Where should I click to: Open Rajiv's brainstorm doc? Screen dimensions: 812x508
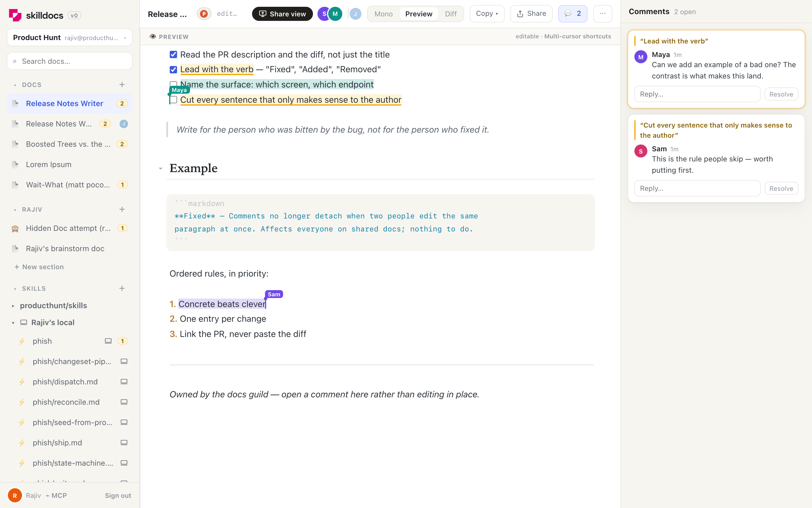[x=70, y=249]
